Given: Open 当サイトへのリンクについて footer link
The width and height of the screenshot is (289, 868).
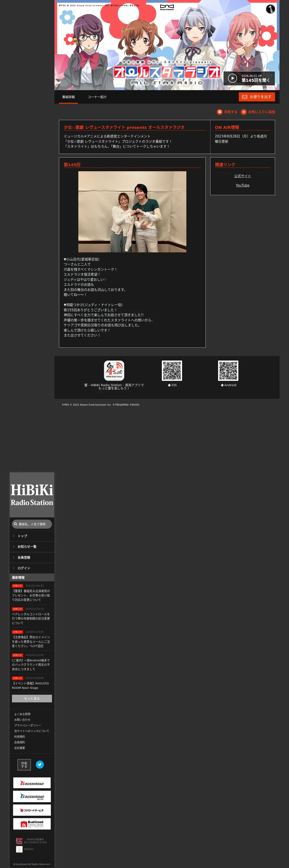Looking at the screenshot, I should tap(32, 731).
